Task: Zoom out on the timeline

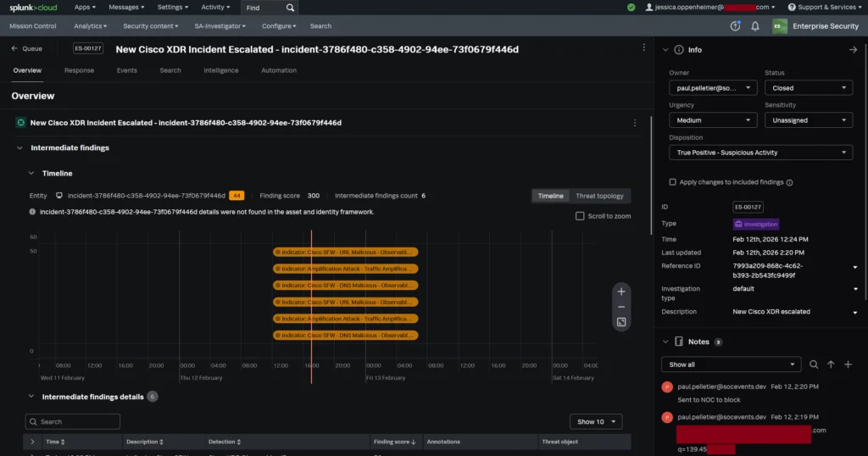Action: (621, 307)
